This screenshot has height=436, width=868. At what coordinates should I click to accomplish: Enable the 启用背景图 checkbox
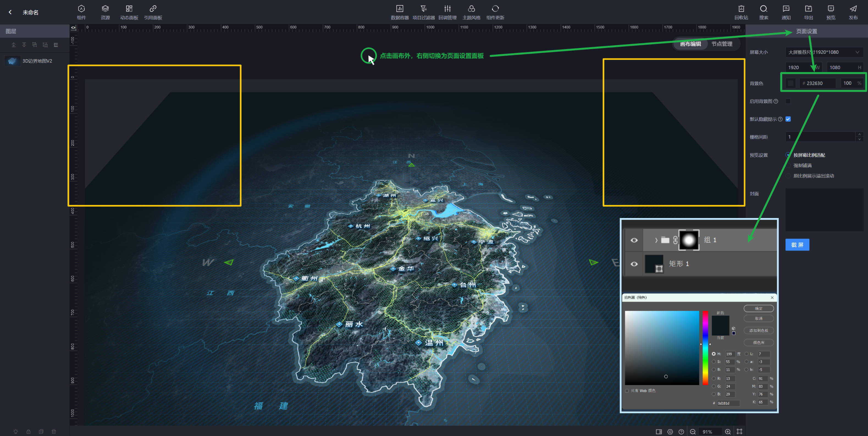[788, 101]
